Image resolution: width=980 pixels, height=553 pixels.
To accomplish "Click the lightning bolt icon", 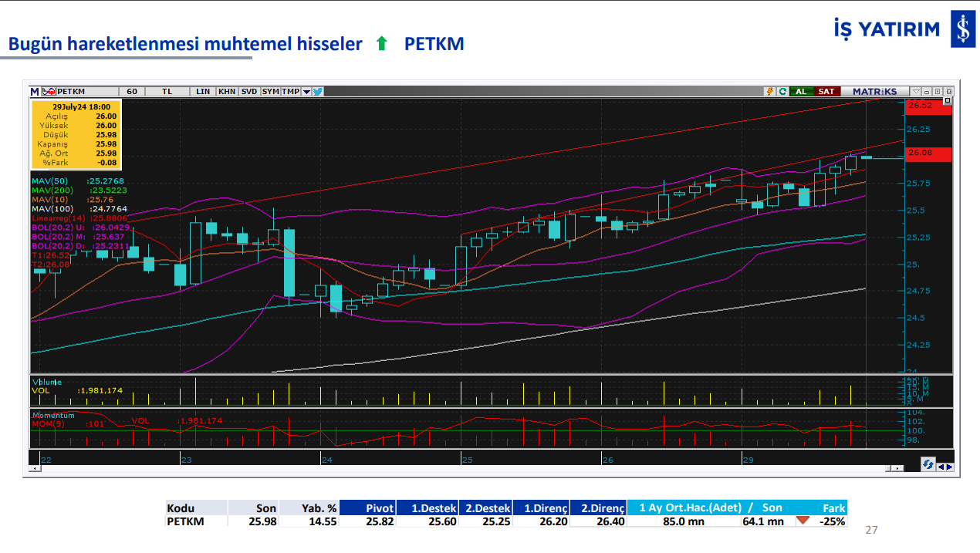I will [x=769, y=91].
